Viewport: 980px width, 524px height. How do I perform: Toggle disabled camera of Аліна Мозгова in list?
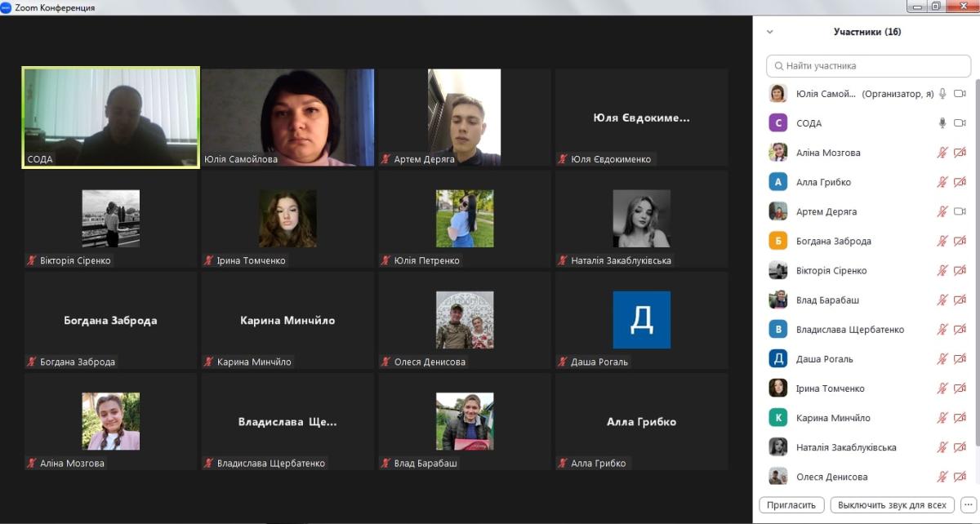tap(960, 153)
